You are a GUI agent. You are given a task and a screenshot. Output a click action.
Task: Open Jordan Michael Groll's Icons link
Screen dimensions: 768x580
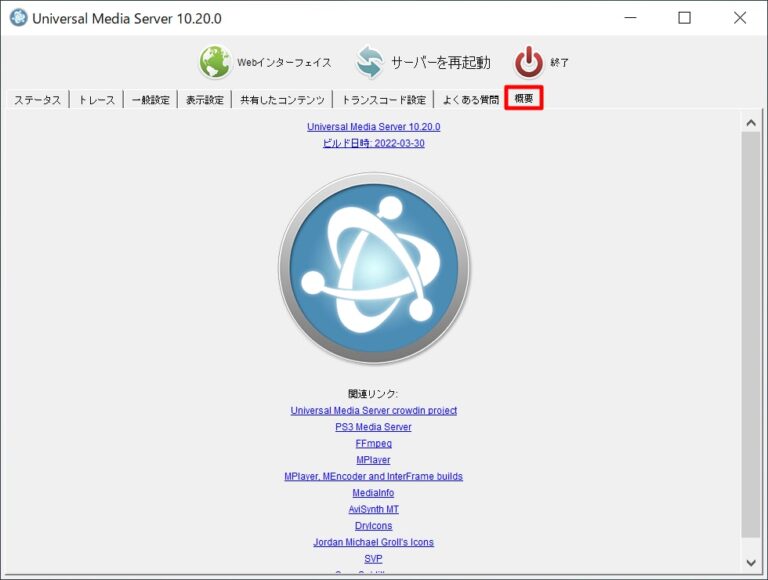pos(374,542)
